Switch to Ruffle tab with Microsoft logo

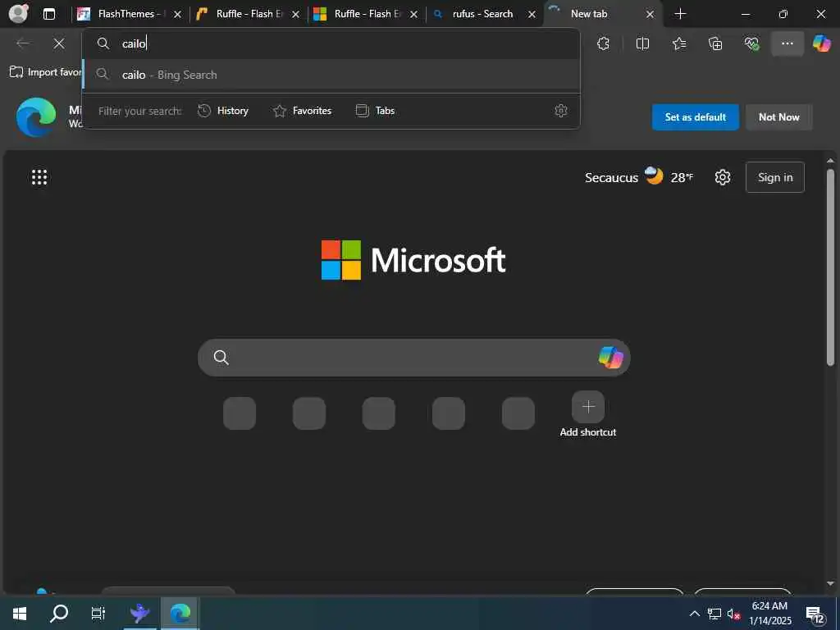pos(367,14)
